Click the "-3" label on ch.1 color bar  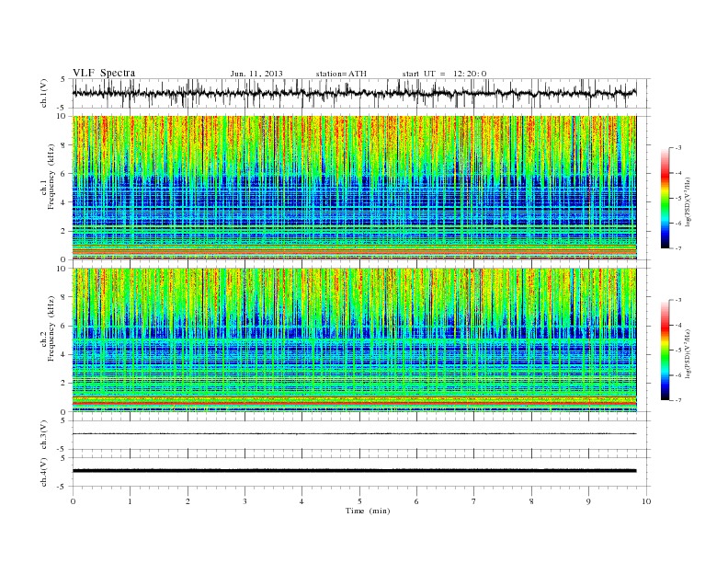point(677,148)
